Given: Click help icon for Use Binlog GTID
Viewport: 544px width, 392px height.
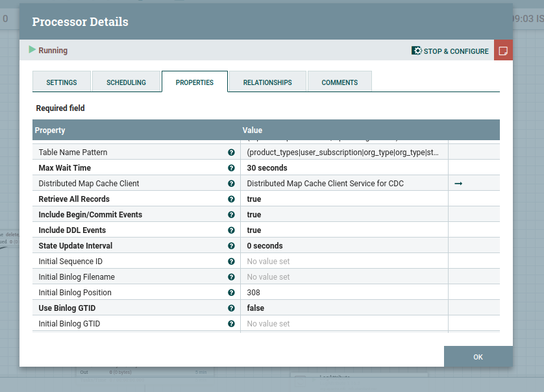Looking at the screenshot, I should [231, 308].
